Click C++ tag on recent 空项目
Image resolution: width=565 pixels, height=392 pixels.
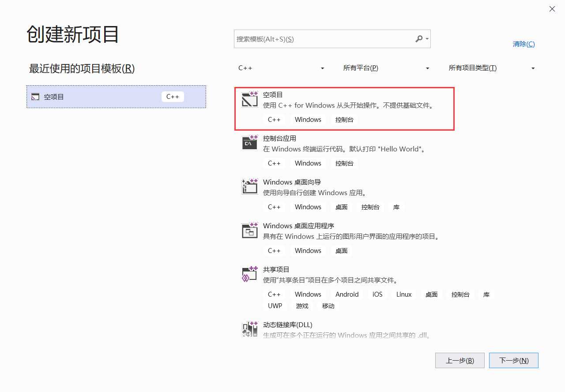click(x=173, y=97)
